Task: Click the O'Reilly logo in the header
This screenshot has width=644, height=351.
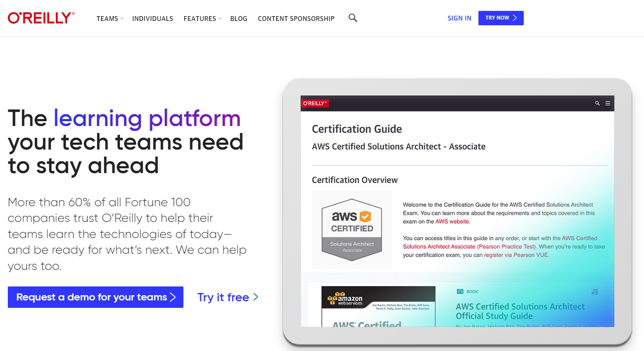Action: click(41, 18)
